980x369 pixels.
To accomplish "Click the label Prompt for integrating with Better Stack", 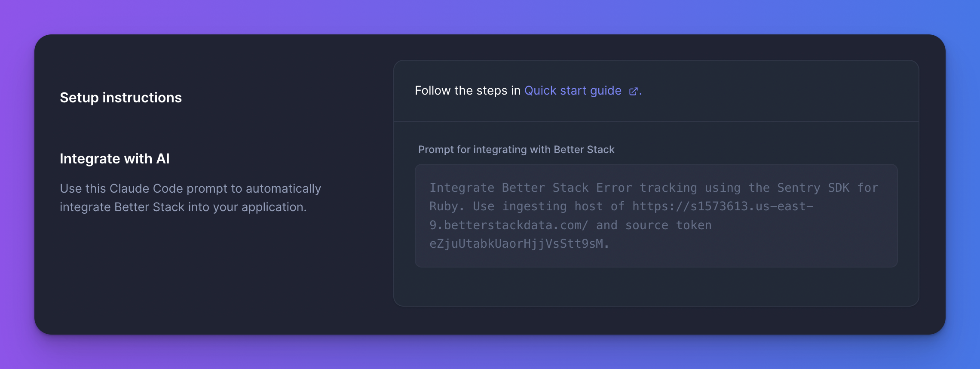I will click(x=516, y=150).
